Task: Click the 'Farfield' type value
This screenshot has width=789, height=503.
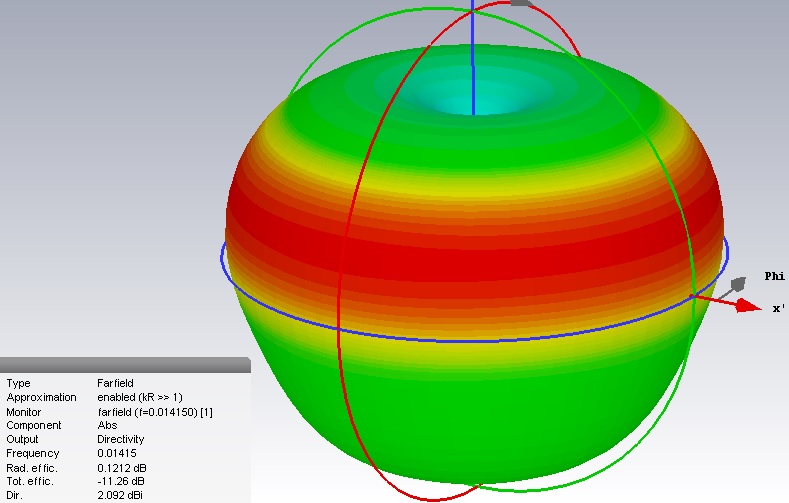Action: 115,383
